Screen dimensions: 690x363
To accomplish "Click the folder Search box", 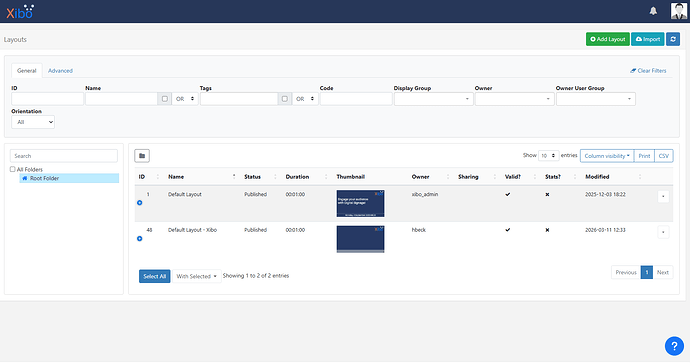I will click(x=64, y=156).
